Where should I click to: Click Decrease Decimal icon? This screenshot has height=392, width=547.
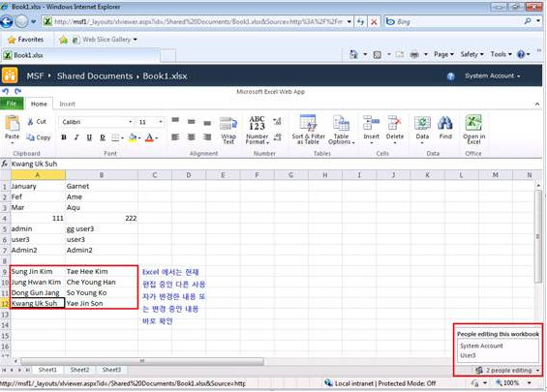(277, 137)
